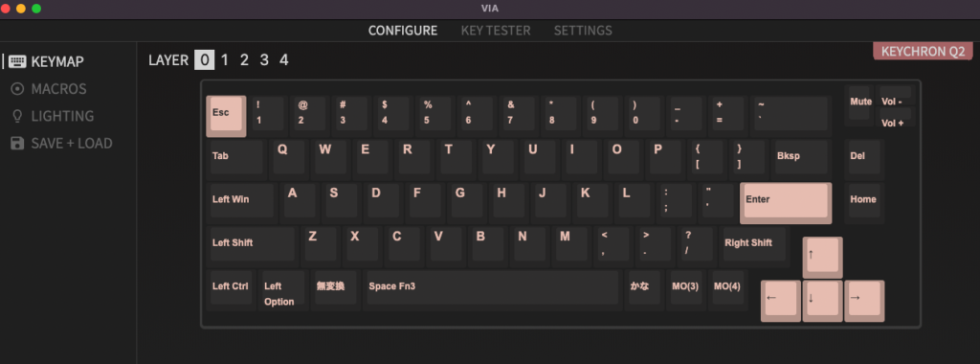This screenshot has height=364, width=980.
Task: Select the underscore minus key
Action: pos(685,116)
